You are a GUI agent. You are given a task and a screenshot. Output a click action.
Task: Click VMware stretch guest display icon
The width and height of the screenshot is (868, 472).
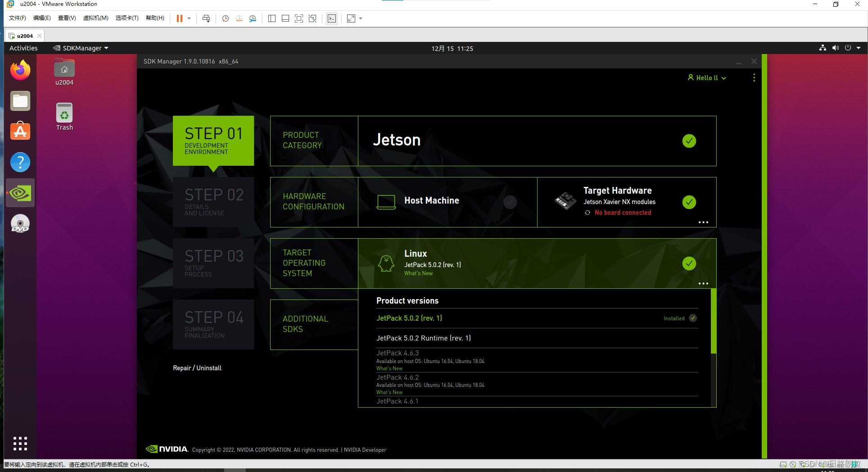351,18
